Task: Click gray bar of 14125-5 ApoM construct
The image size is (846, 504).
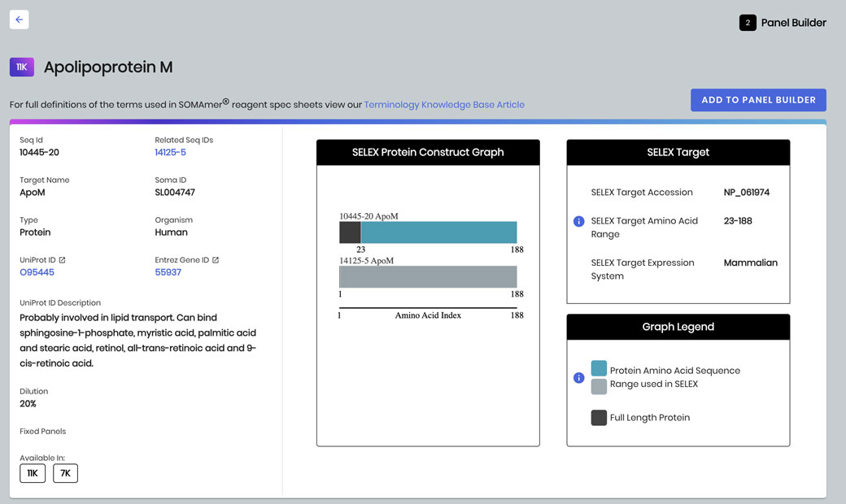Action: [x=428, y=276]
